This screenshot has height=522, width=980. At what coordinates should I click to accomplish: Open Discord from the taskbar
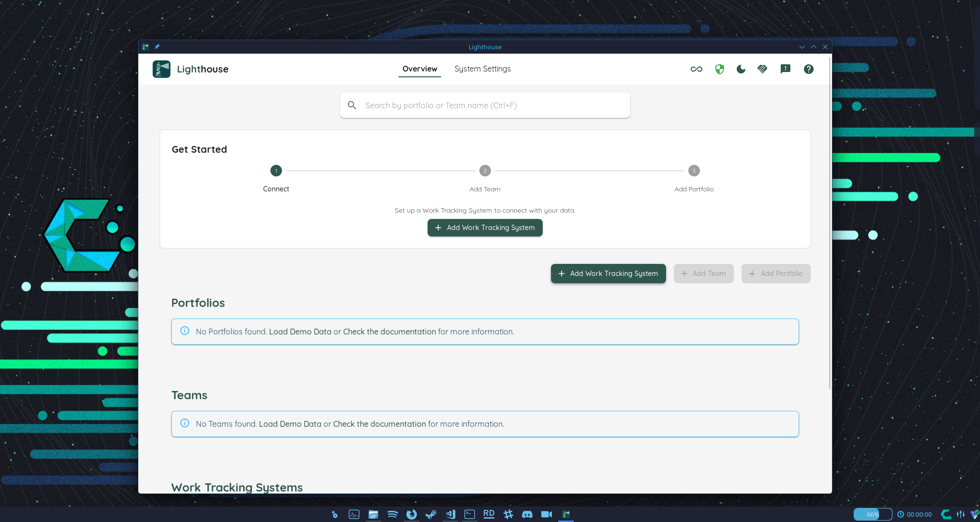527,514
